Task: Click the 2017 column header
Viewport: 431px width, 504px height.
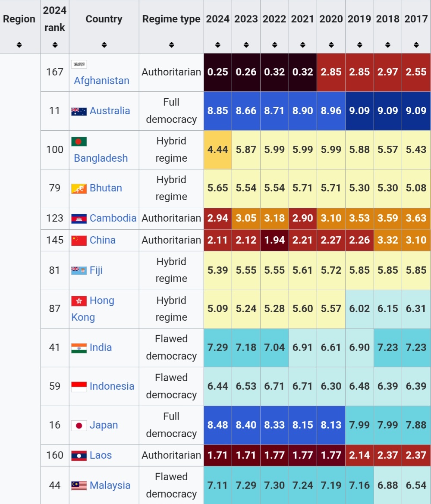Action: (x=416, y=19)
